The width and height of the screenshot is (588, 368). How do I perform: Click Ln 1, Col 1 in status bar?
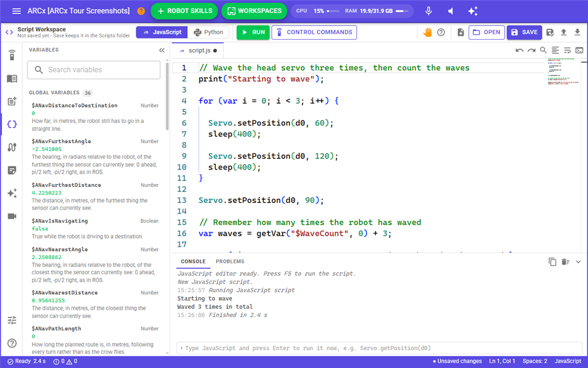pos(502,361)
